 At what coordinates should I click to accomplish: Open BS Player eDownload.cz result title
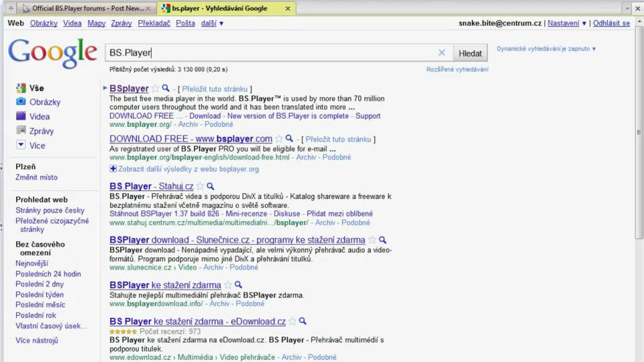198,321
